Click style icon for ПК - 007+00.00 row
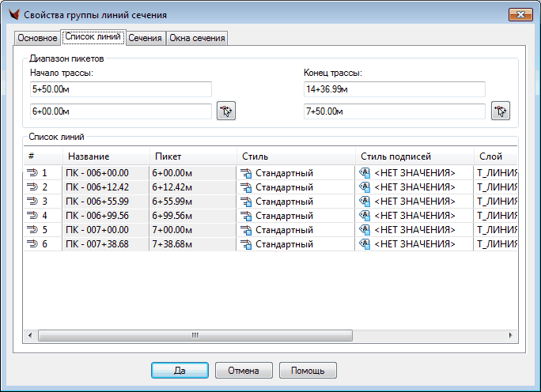Viewport: 541px width, 392px height. tap(246, 230)
